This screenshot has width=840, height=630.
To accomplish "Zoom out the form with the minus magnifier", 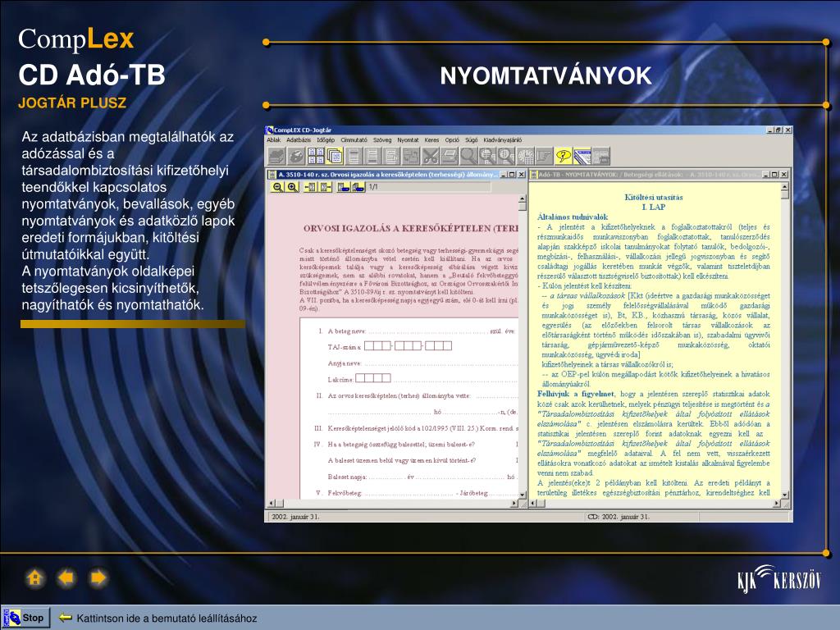I will pos(277,187).
